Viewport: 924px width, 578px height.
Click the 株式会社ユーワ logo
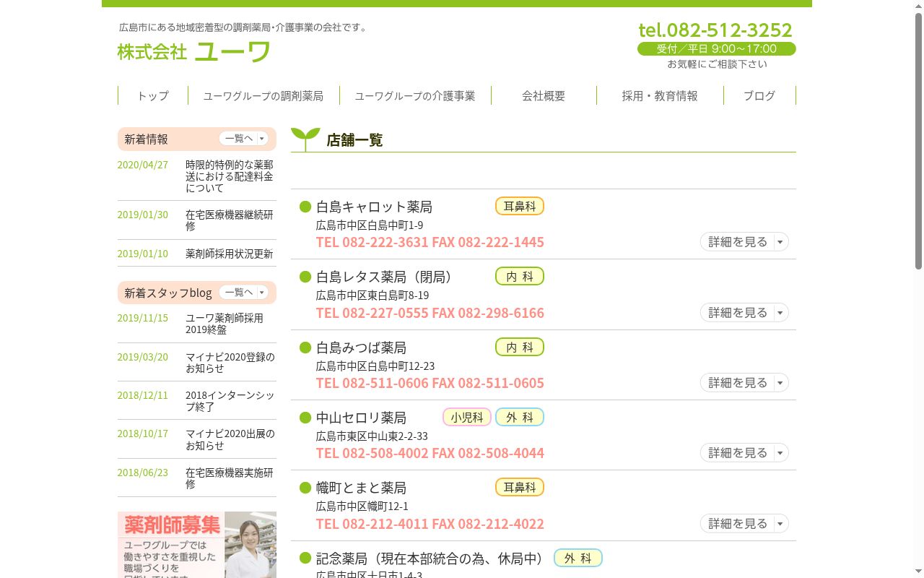click(x=194, y=51)
